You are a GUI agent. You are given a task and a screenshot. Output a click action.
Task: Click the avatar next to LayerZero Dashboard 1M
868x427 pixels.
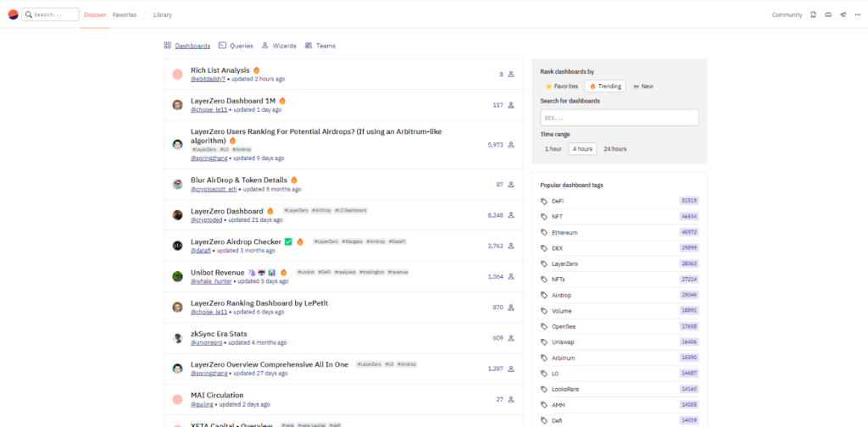178,105
